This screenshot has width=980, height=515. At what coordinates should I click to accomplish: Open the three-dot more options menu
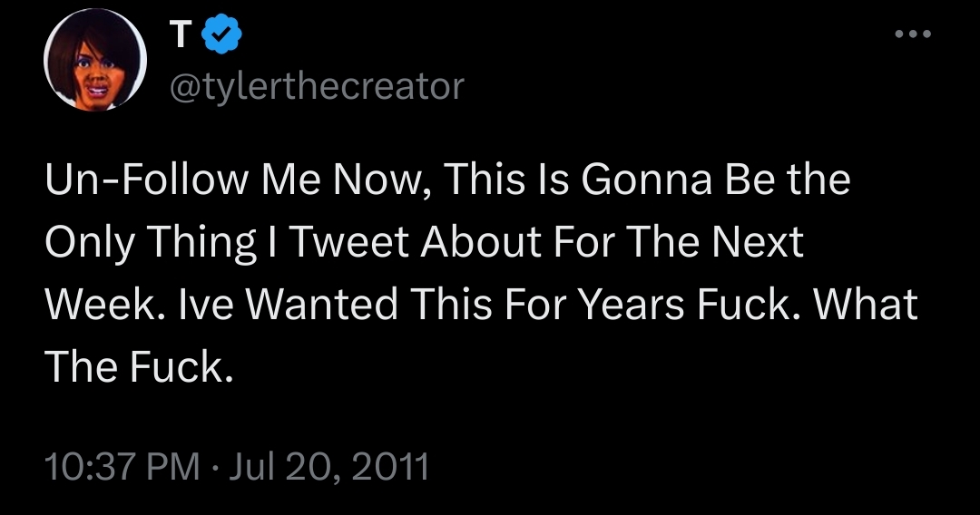[912, 36]
